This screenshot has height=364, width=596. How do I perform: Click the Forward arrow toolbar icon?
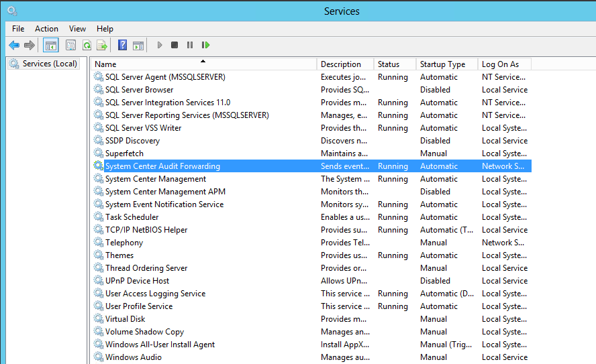tap(30, 46)
